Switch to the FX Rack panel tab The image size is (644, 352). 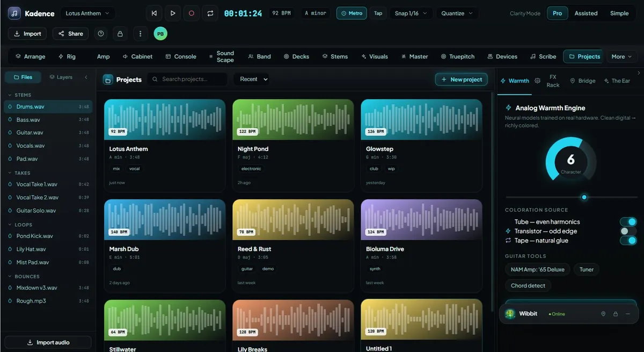coord(553,81)
